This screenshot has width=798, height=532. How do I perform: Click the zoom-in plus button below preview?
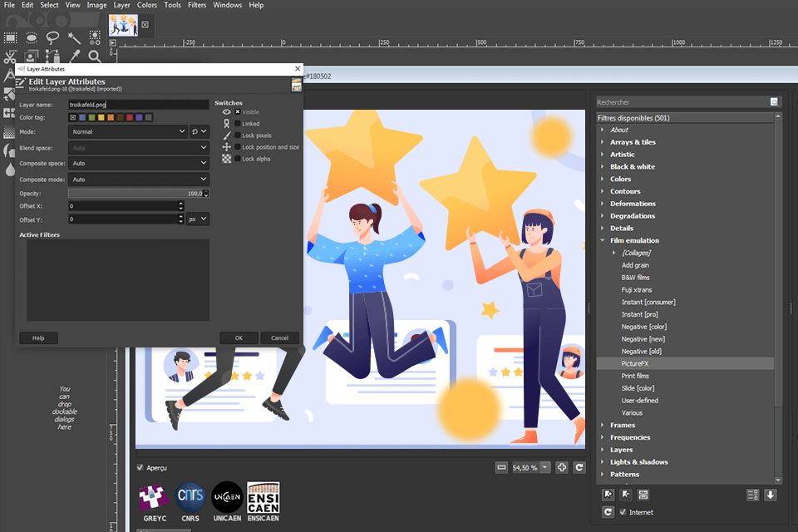(x=562, y=467)
